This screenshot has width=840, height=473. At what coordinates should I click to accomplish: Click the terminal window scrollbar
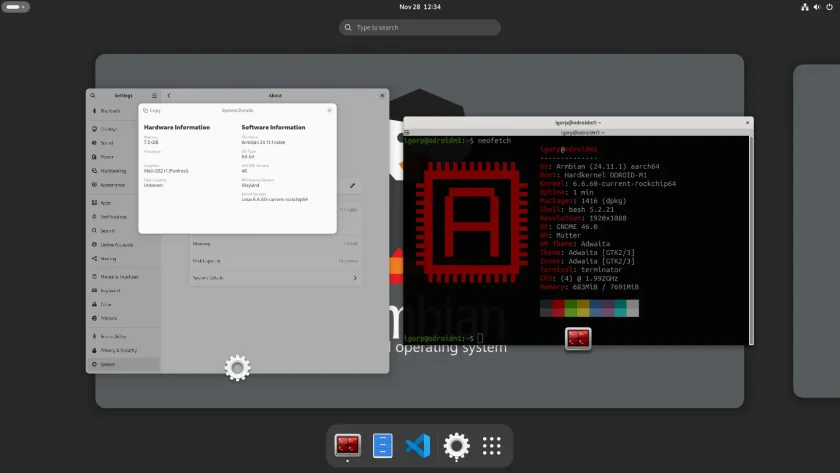[751, 240]
